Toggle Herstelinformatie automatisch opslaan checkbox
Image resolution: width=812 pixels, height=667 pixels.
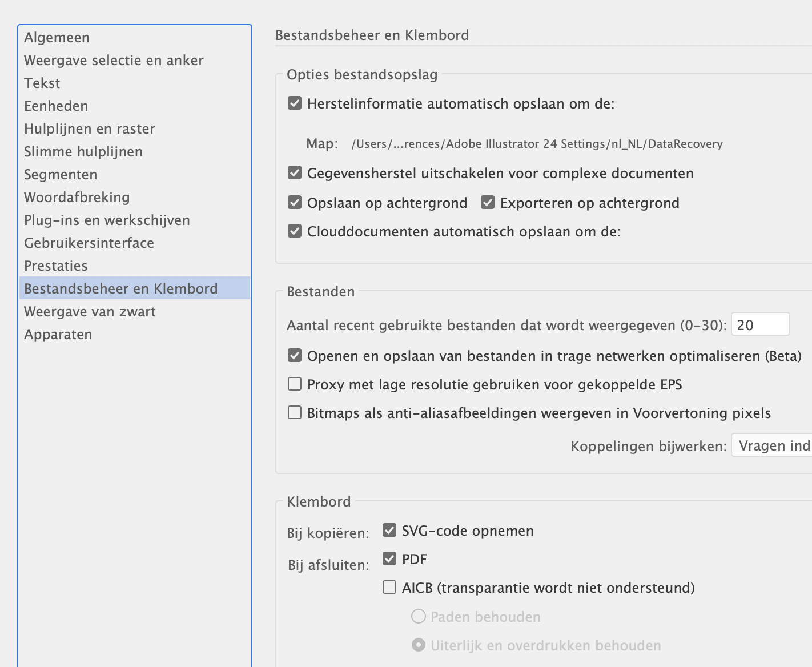coord(295,103)
